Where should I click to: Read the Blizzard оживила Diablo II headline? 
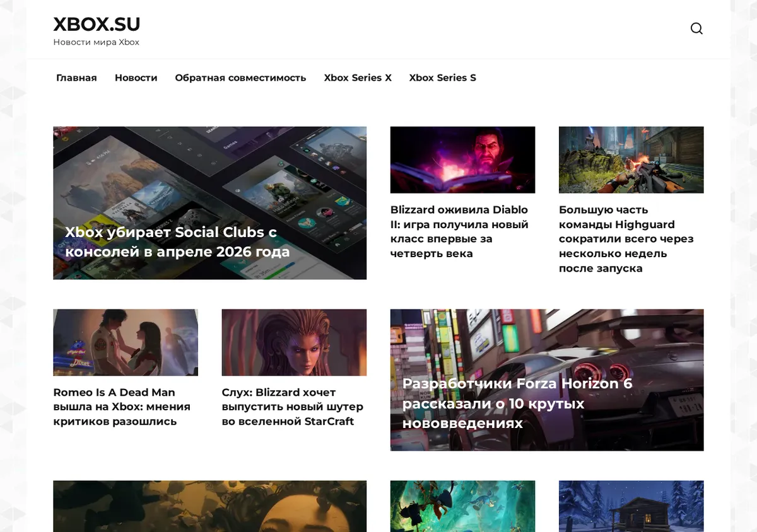click(459, 231)
